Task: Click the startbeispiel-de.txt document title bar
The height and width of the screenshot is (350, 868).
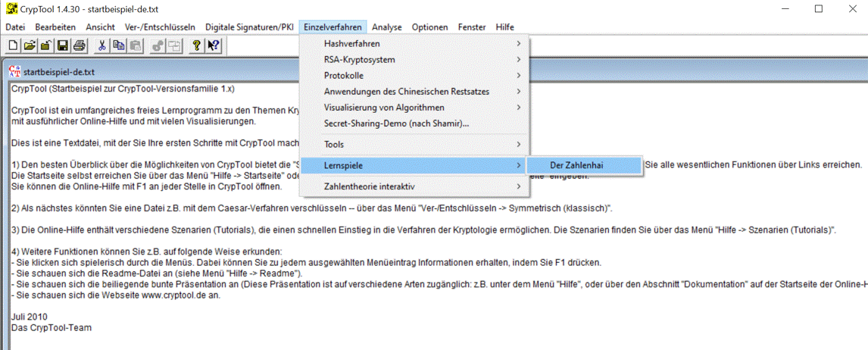Action: click(x=437, y=72)
